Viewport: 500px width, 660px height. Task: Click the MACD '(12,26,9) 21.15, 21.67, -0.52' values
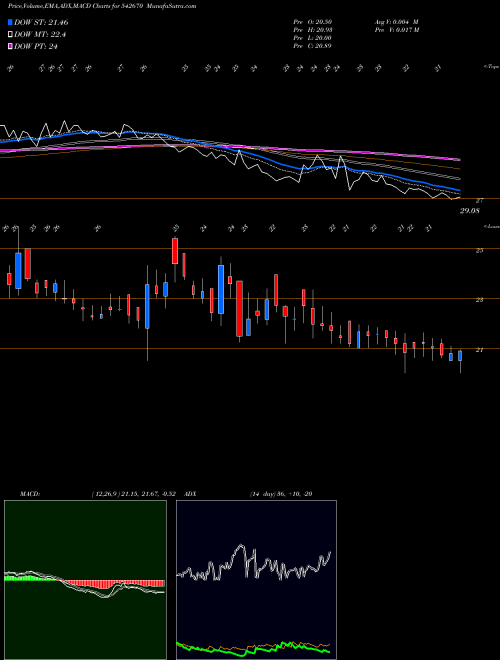coord(136,494)
